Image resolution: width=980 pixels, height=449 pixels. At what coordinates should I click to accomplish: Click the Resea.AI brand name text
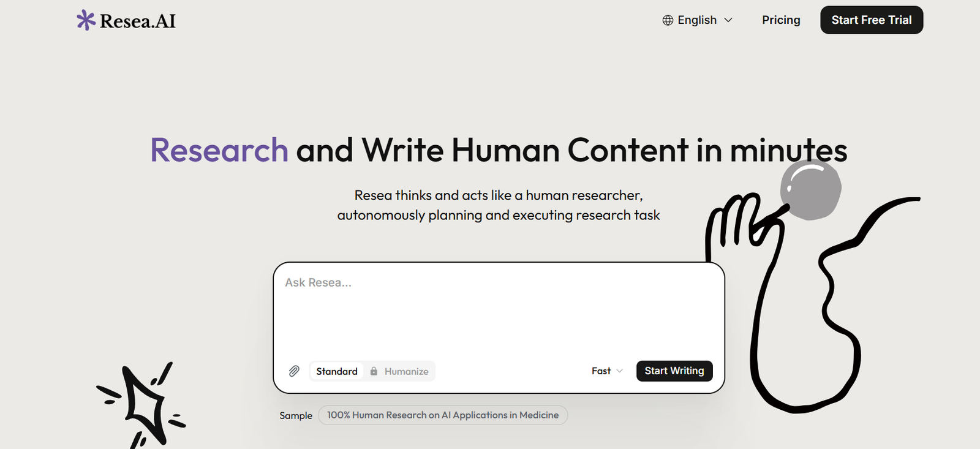[x=138, y=21]
